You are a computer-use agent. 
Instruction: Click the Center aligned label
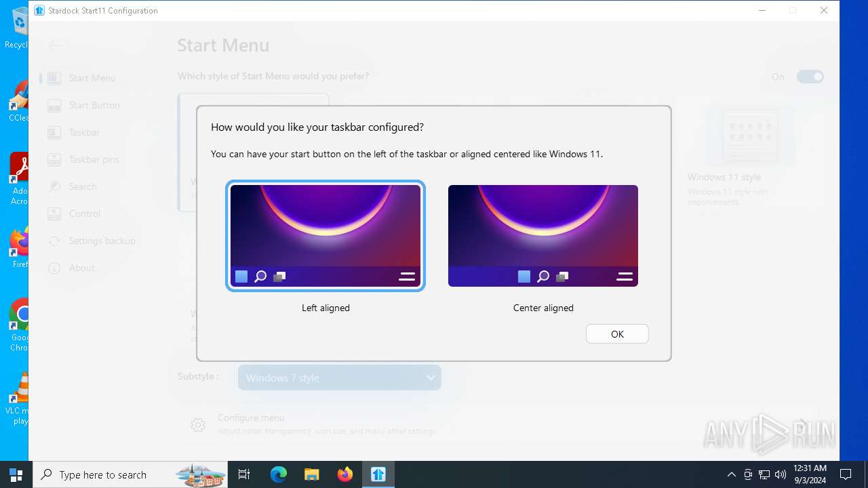tap(543, 308)
